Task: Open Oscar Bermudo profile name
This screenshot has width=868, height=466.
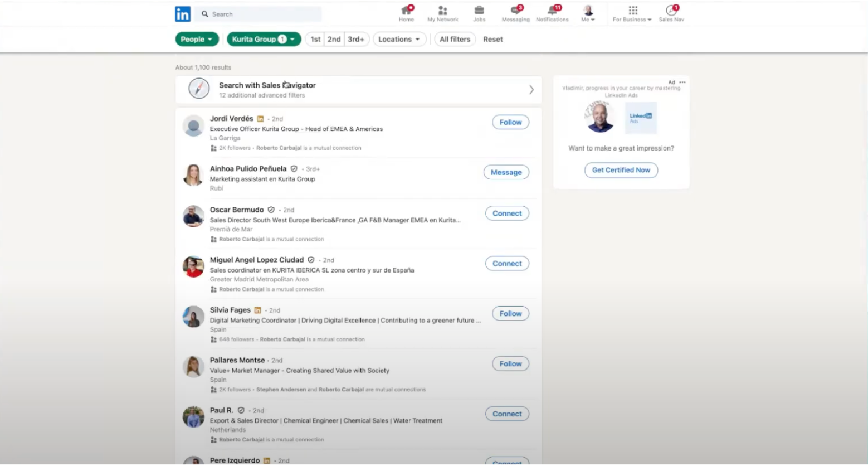Action: coord(237,210)
